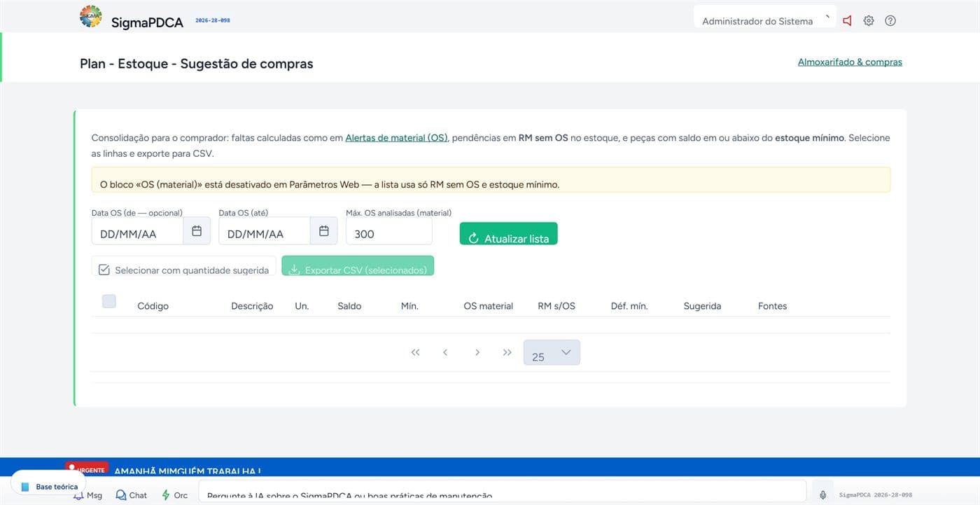Click the Fontes column header
This screenshot has height=505, width=980.
point(772,306)
